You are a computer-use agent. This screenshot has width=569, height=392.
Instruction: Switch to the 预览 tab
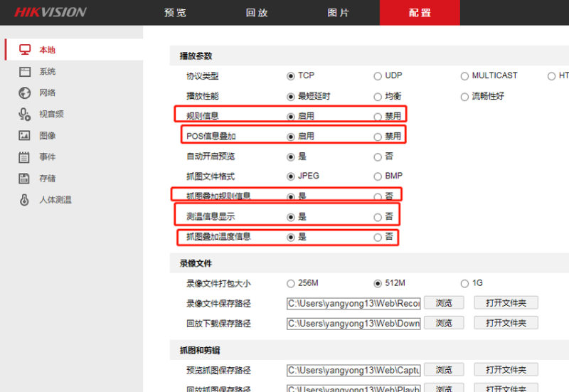175,13
